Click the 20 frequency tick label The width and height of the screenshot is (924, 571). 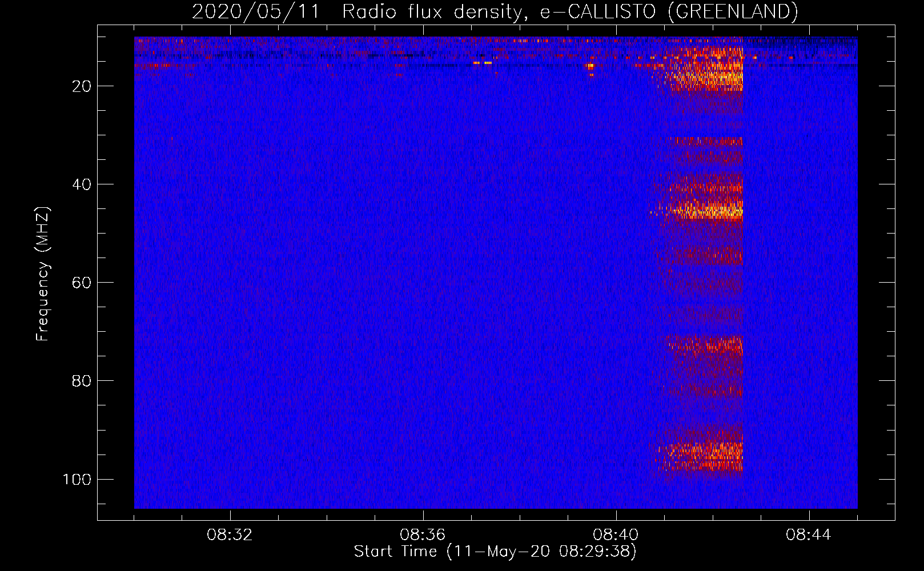82,86
